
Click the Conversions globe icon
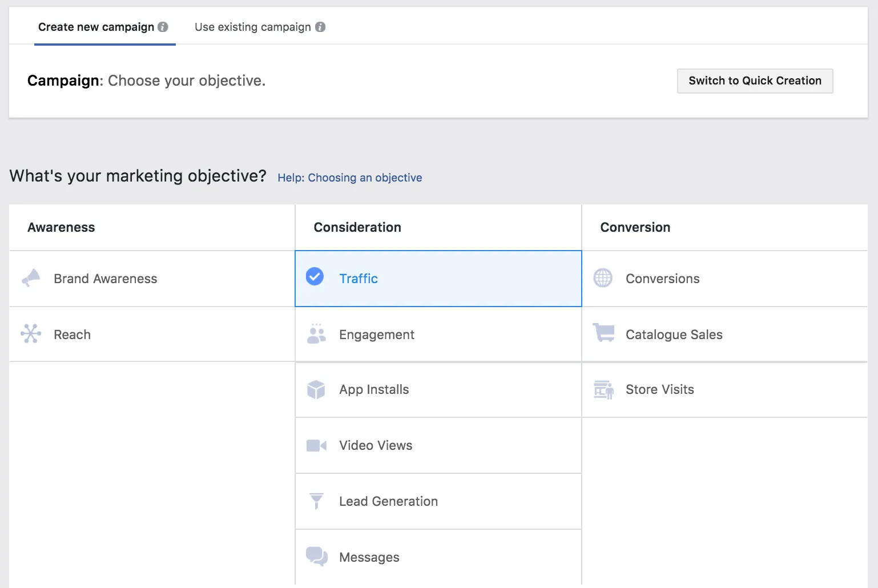603,278
